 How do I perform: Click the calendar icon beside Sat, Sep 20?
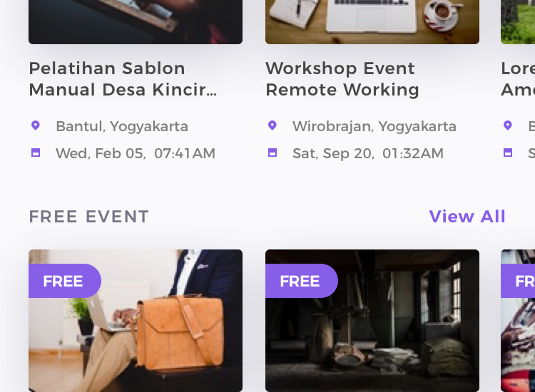point(272,153)
